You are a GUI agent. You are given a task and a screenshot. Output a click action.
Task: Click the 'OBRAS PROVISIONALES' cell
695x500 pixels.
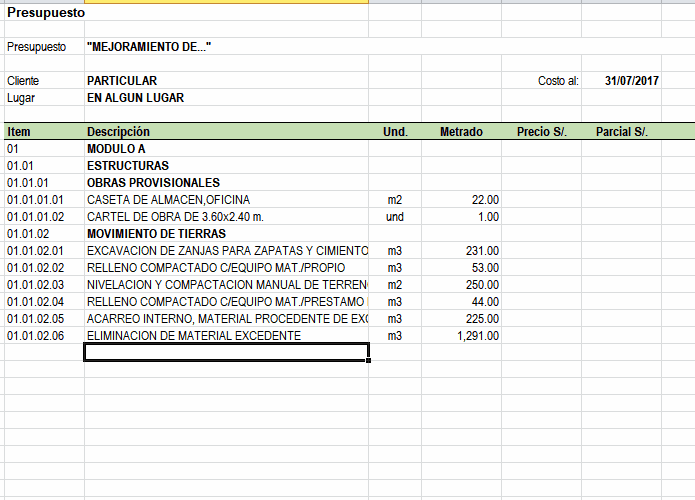pyautogui.click(x=226, y=183)
